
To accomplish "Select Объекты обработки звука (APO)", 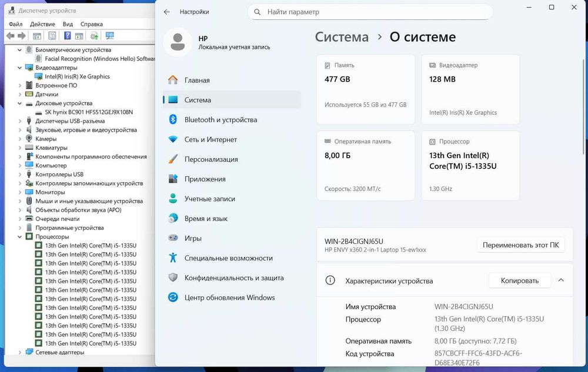I will pos(78,210).
